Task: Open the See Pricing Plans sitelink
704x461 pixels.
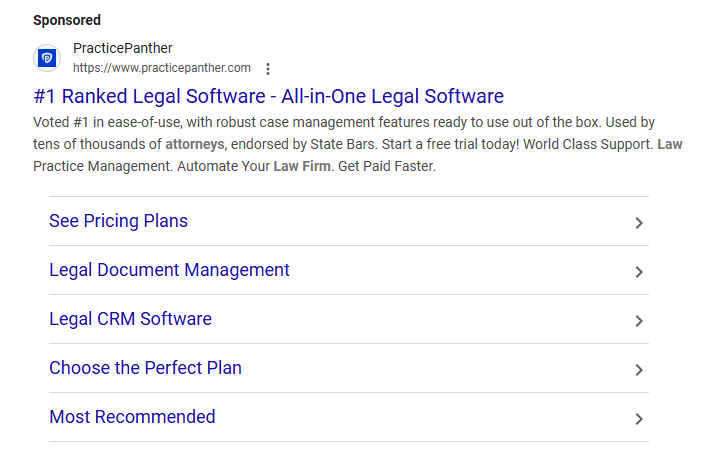Action: [118, 221]
